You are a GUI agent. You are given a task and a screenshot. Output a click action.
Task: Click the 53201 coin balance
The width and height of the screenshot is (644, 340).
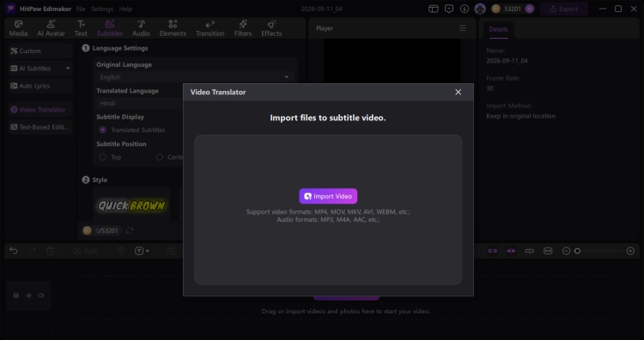pyautogui.click(x=513, y=9)
